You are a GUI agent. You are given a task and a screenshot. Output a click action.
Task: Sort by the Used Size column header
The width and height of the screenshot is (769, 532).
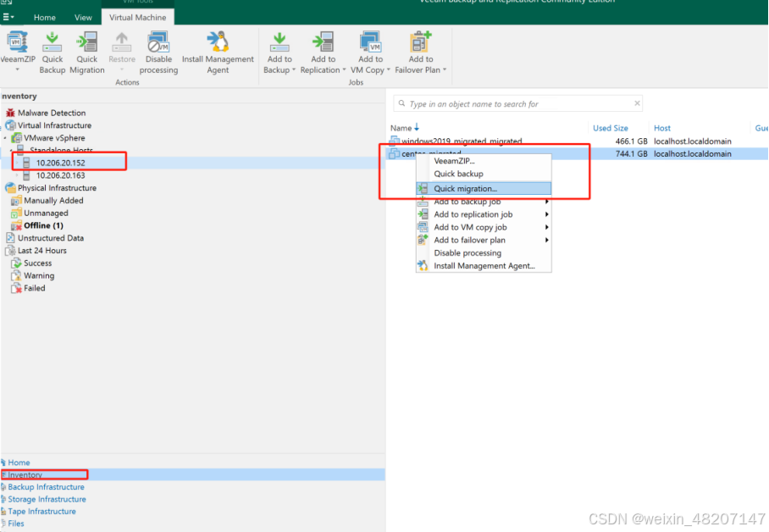[610, 128]
